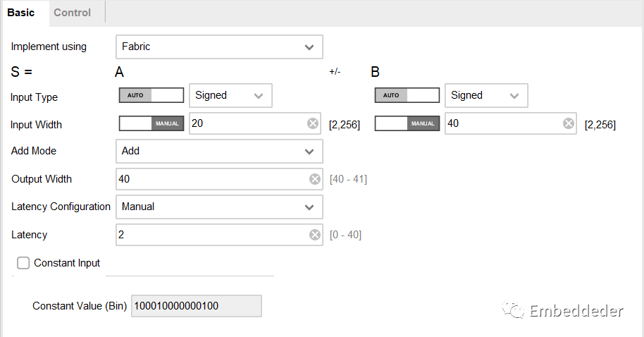The width and height of the screenshot is (644, 337).
Task: Toggle A Input Type auto switch
Action: (151, 95)
